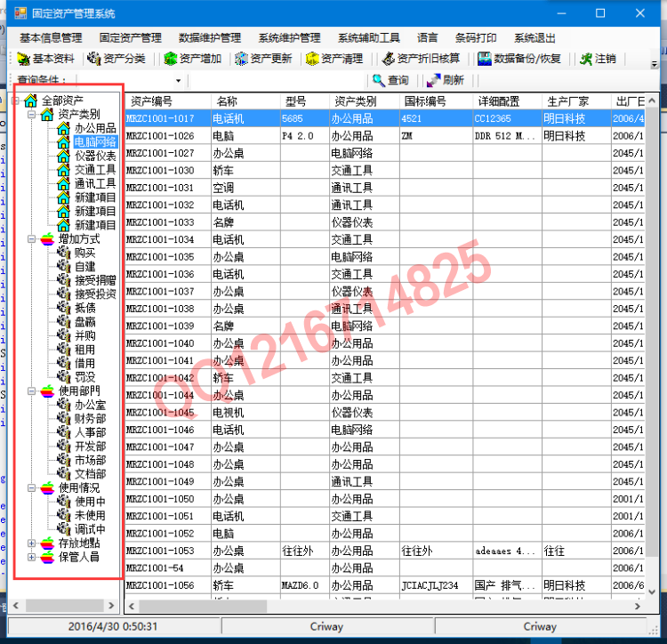Click the 查询 magnifier icon
667x644 pixels.
tap(379, 80)
